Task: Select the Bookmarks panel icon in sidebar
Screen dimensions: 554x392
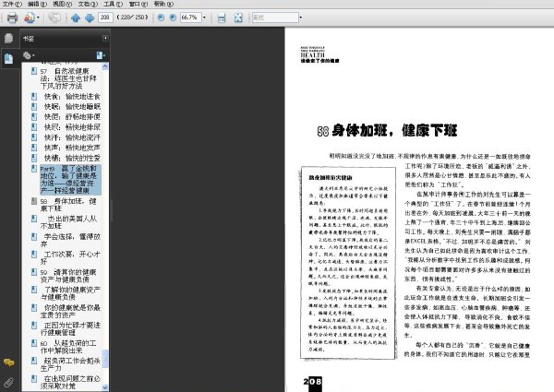Action: tap(8, 58)
